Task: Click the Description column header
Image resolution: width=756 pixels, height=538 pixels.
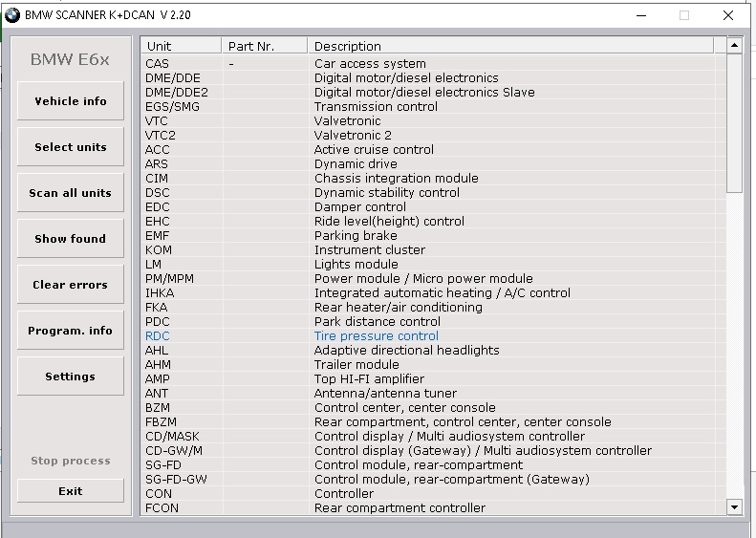Action: (x=510, y=46)
